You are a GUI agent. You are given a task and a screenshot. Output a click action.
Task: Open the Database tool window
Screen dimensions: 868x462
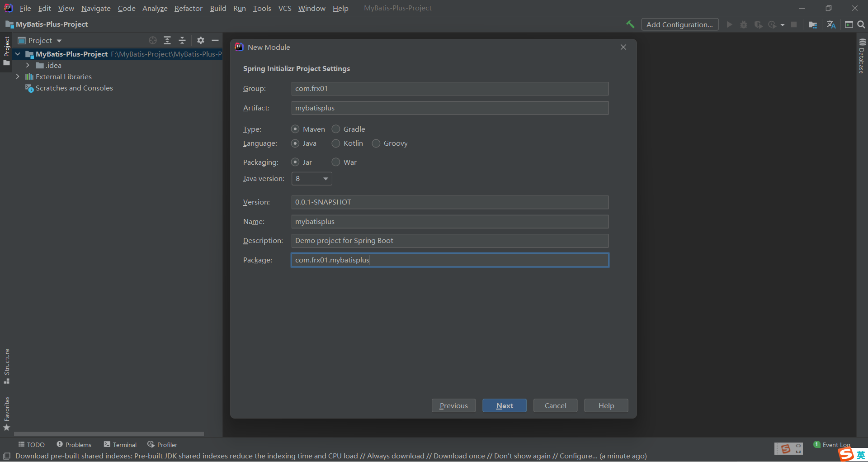coord(862,56)
